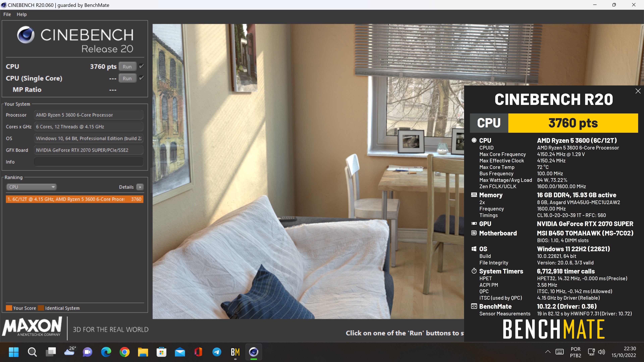Click the Cores x GHz field value
This screenshot has height=362, width=644.
[89, 127]
